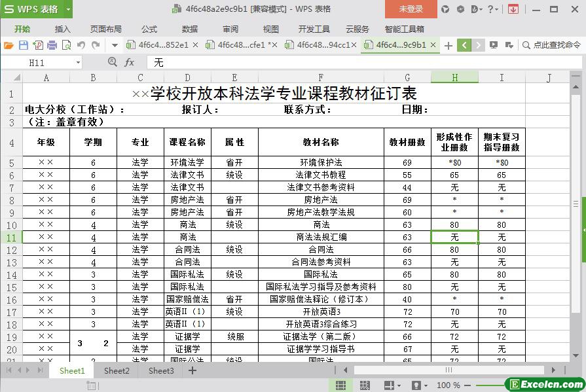Screen dimensions: 586x392
Task: Open the 审阅 ribbon tab
Action: pos(230,29)
